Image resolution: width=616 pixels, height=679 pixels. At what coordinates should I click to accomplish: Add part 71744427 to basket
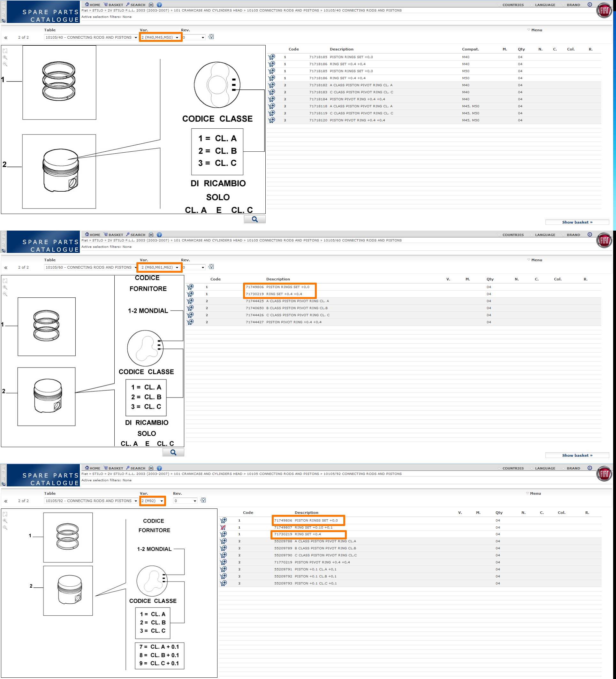pos(190,322)
